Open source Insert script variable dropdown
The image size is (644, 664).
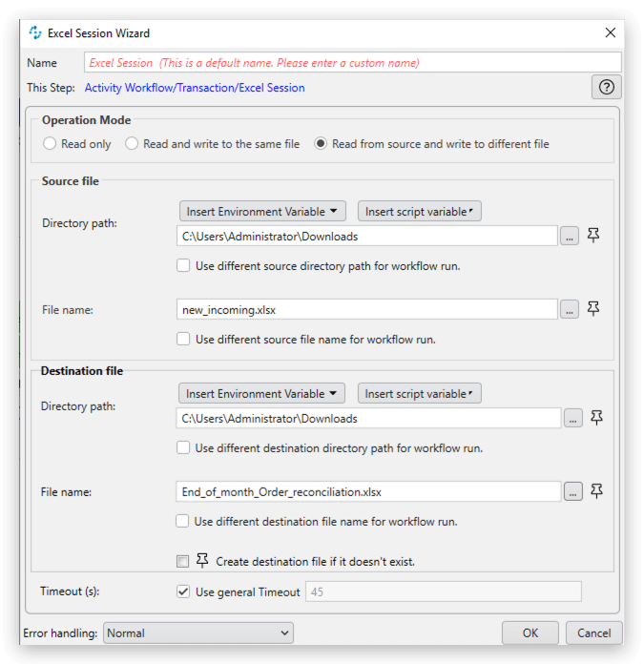pos(419,211)
